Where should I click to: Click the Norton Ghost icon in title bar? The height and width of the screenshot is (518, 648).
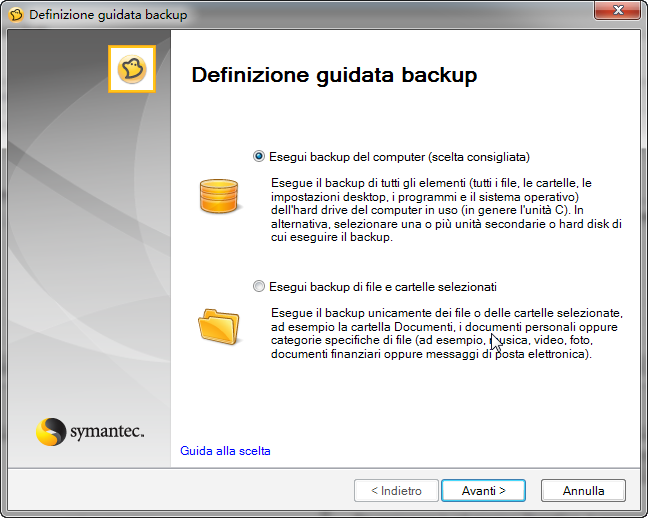16,15
